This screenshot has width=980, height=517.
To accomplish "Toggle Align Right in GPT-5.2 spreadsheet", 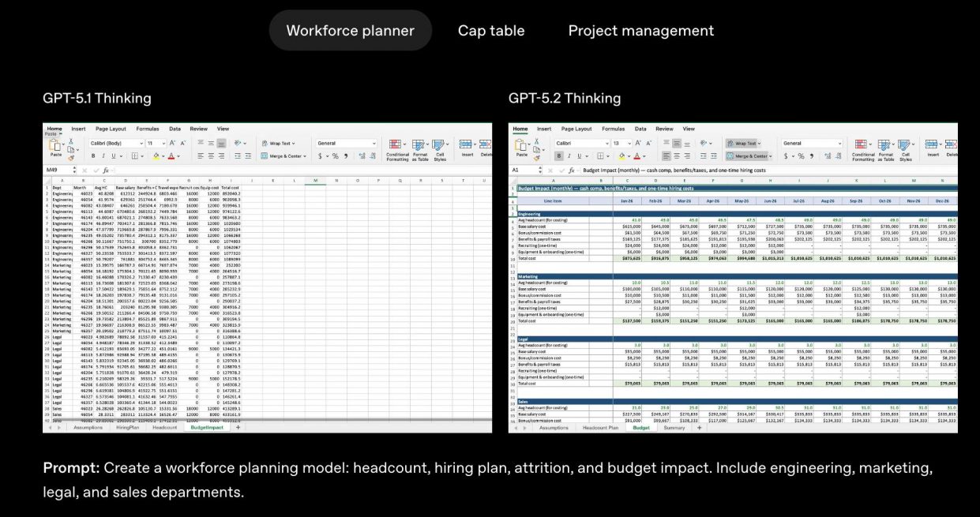I will pos(687,155).
